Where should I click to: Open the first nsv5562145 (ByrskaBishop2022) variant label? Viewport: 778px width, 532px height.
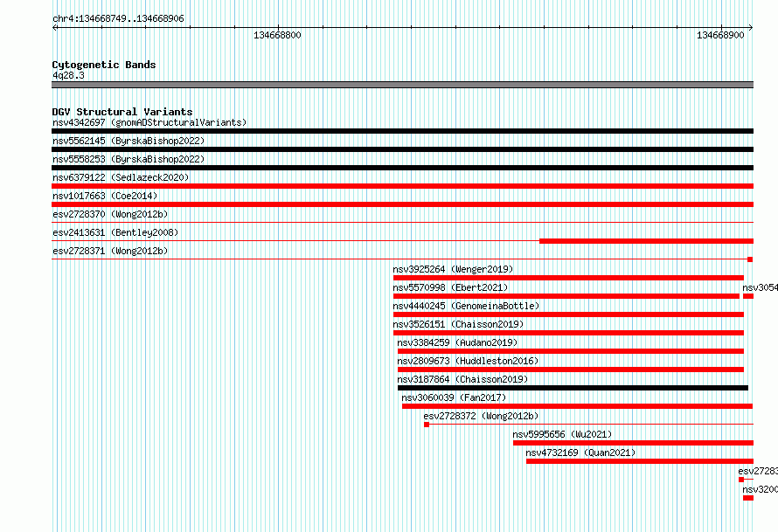129,141
